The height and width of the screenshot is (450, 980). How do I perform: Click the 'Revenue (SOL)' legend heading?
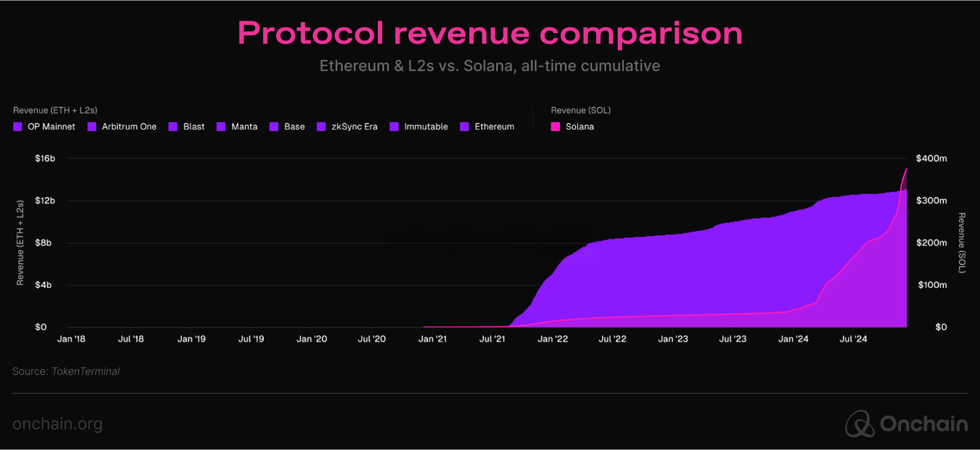581,111
